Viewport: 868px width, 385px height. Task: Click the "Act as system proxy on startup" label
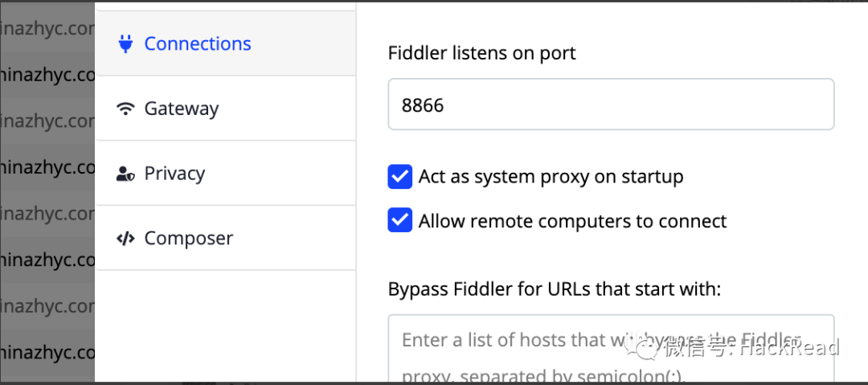(x=551, y=177)
